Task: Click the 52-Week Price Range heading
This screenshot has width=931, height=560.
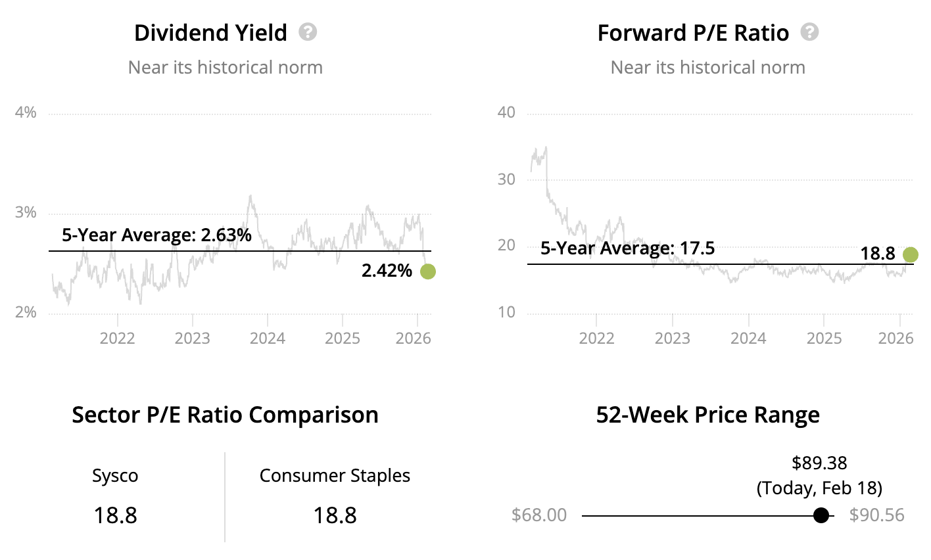Action: pos(707,415)
